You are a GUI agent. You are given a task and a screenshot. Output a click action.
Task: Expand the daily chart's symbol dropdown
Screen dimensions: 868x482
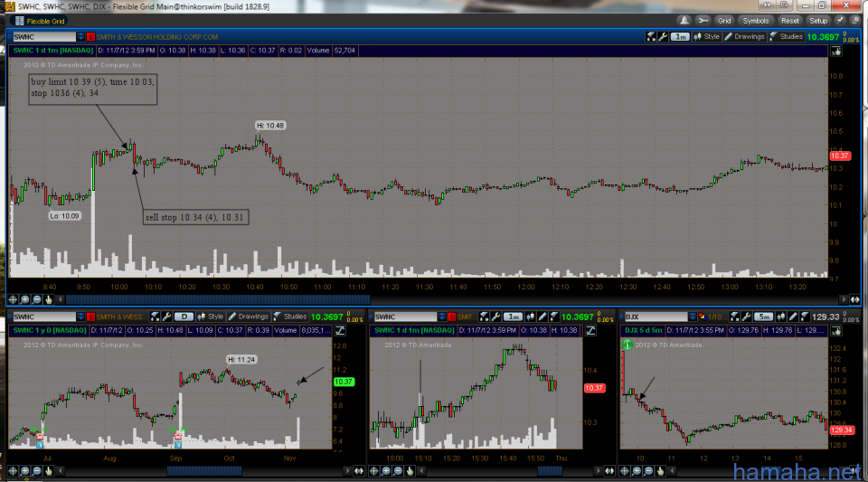click(80, 317)
